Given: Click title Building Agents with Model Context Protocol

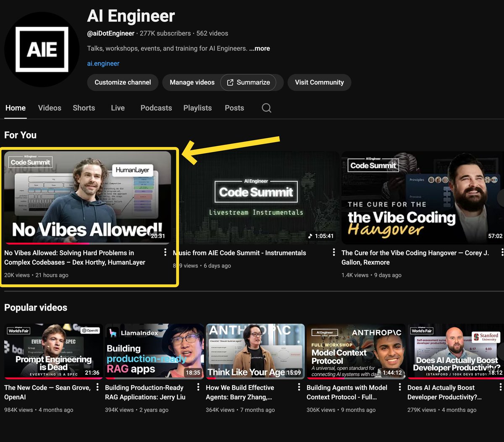Looking at the screenshot, I should pyautogui.click(x=347, y=392).
